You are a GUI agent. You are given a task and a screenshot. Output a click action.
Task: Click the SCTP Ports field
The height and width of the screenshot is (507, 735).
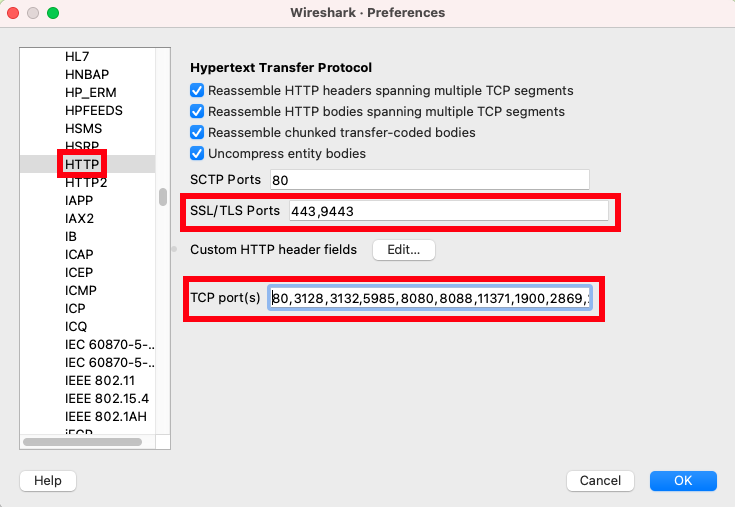(429, 180)
